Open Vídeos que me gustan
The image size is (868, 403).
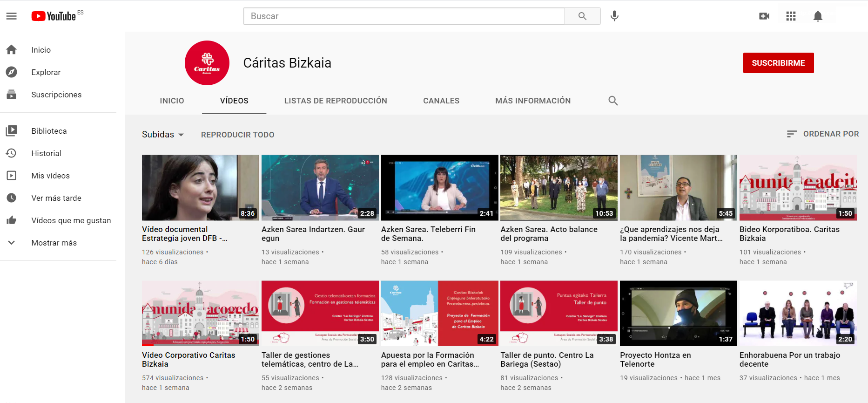tap(71, 220)
